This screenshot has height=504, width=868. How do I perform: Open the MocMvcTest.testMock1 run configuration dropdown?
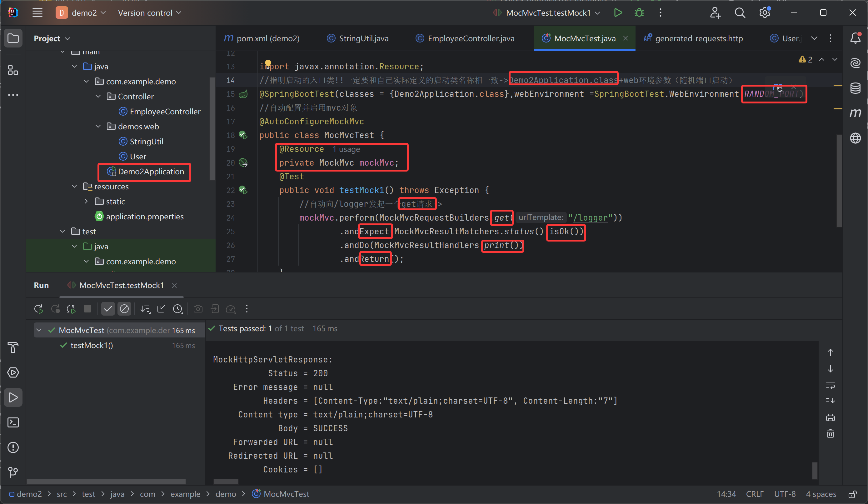(x=548, y=13)
